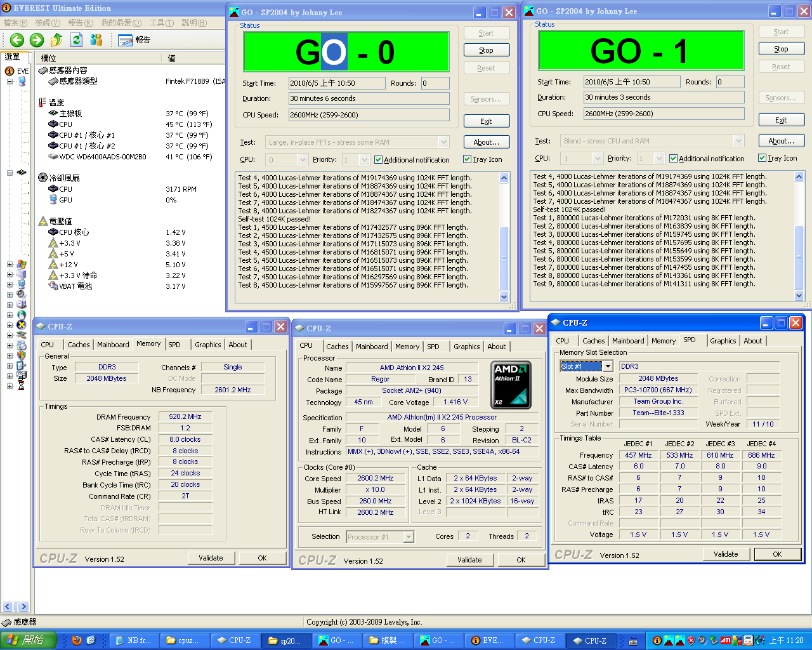
Task: Select the computer icon below EVEREST root
Action: point(22,81)
